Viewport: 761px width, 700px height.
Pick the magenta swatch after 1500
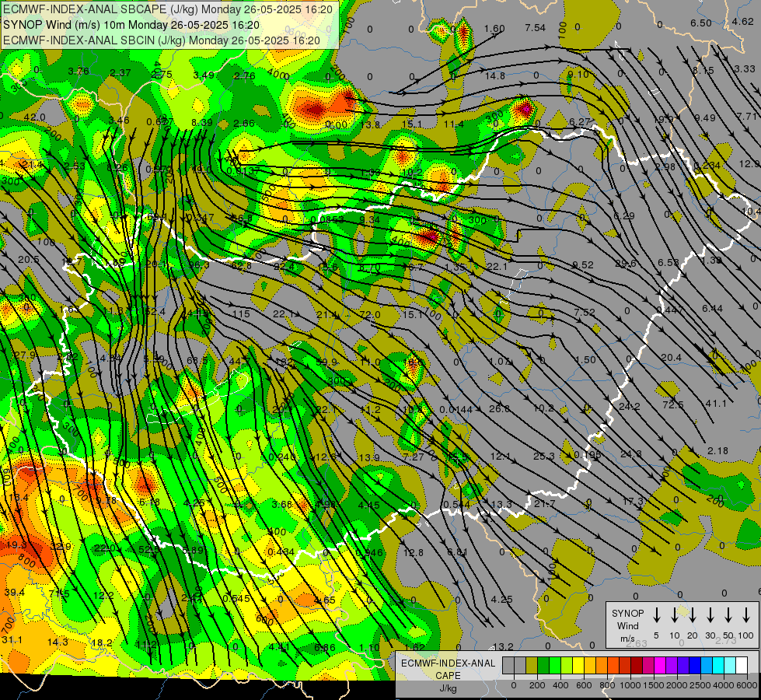[x=660, y=665]
